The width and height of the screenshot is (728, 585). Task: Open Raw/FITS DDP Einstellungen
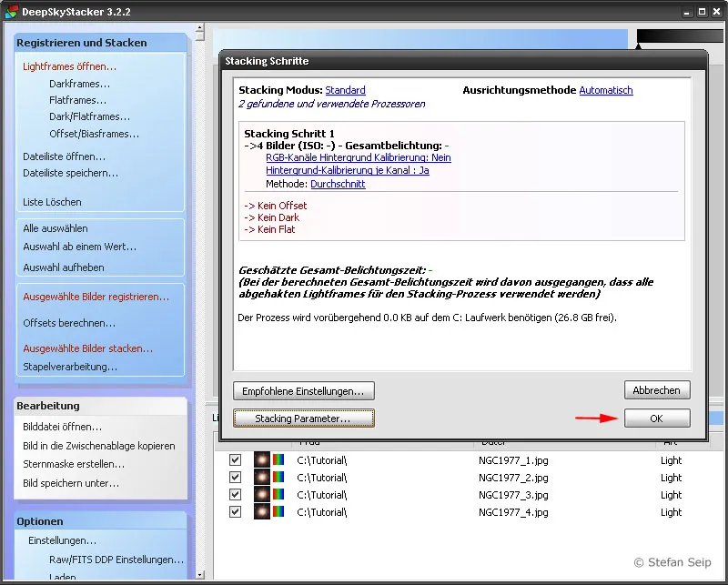[x=116, y=560]
